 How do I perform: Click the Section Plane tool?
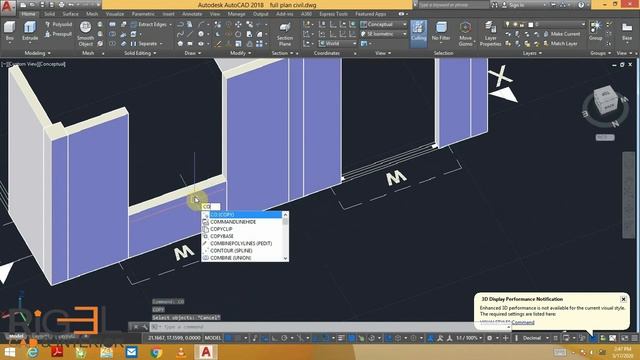285,34
